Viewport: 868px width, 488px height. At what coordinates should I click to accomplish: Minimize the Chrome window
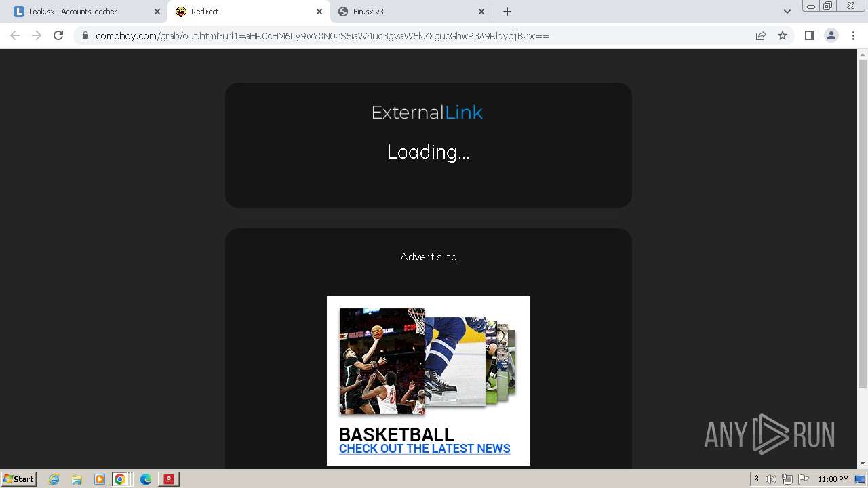[x=811, y=6]
